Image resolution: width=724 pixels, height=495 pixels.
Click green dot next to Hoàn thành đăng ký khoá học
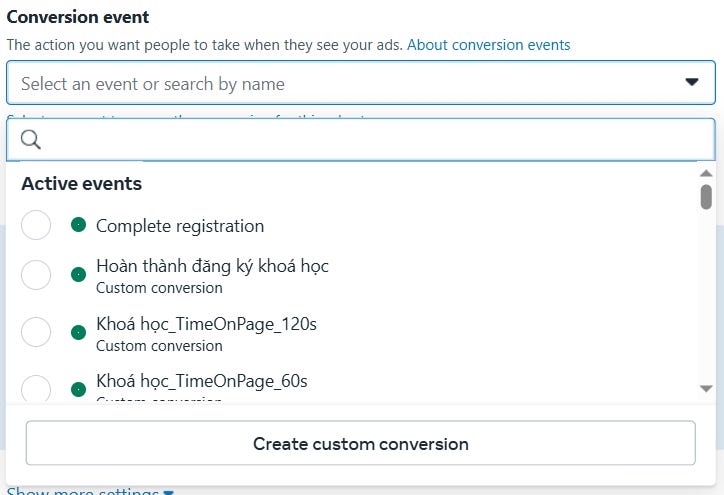pos(79,274)
